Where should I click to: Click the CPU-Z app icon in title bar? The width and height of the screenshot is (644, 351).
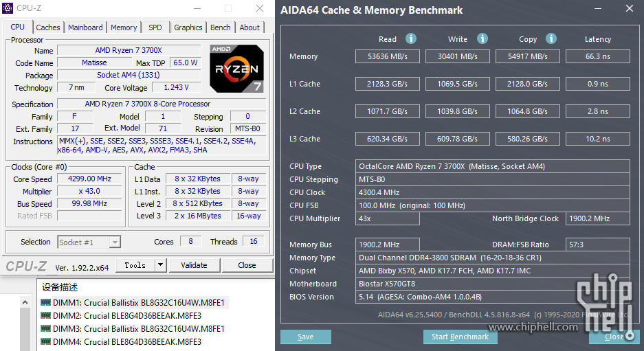coord(7,8)
